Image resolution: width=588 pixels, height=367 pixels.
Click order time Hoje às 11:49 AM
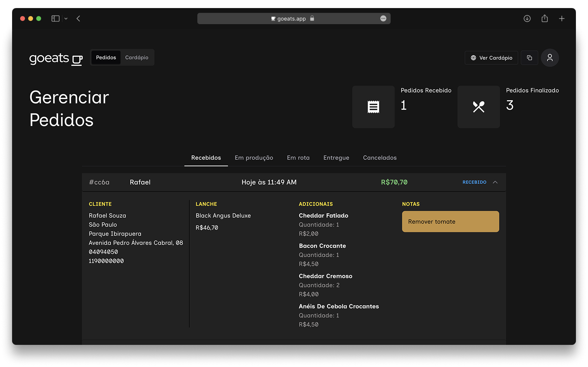[269, 182]
